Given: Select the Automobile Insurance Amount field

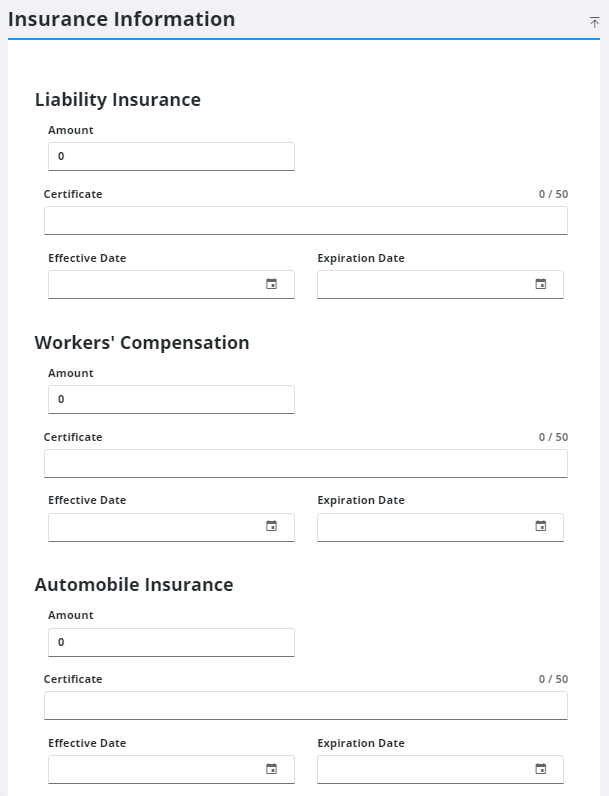Looking at the screenshot, I should coord(171,642).
